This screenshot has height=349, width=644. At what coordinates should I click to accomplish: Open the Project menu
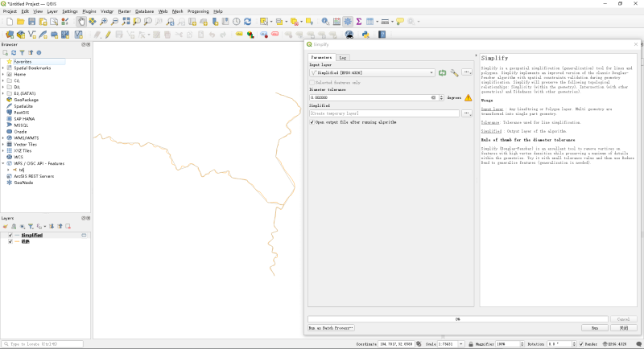click(x=10, y=11)
